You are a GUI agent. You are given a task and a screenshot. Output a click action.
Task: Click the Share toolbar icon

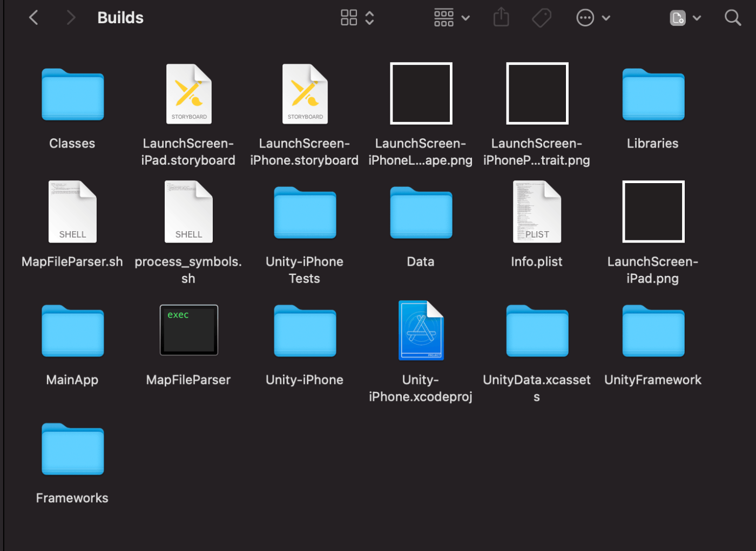tap(501, 17)
